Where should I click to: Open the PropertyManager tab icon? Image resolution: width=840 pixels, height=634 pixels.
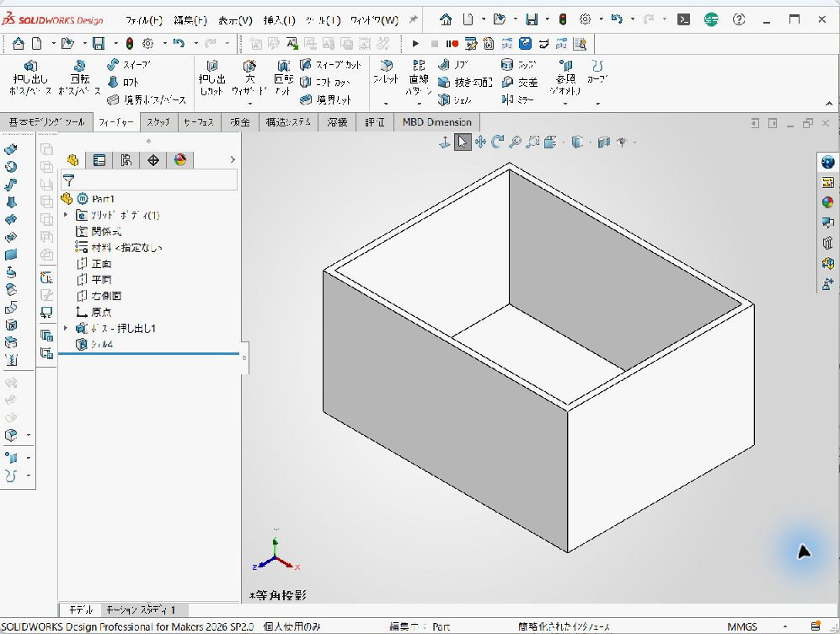click(99, 159)
